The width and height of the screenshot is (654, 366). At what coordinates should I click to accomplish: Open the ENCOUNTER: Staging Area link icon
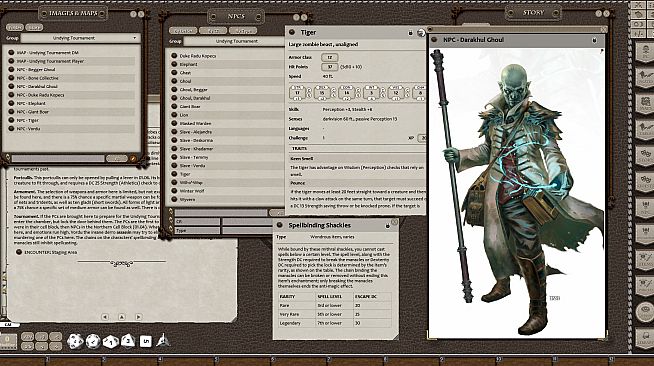point(19,252)
